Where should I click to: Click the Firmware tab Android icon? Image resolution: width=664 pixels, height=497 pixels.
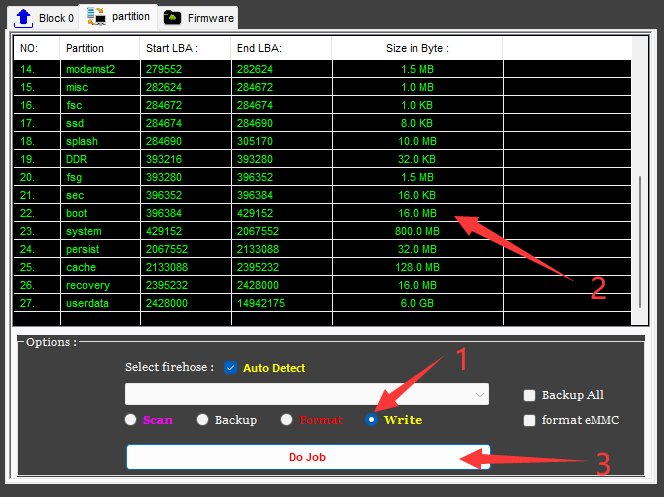click(173, 17)
